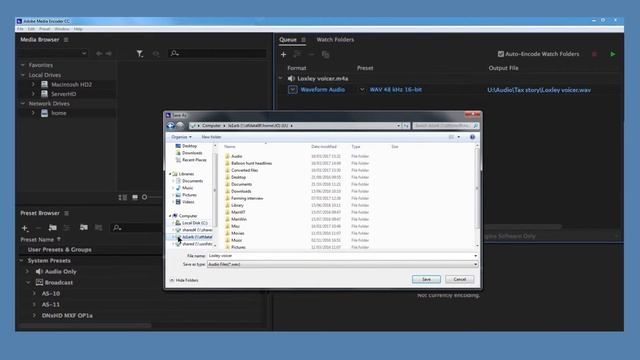Expand the ServerHD drive

33,93
